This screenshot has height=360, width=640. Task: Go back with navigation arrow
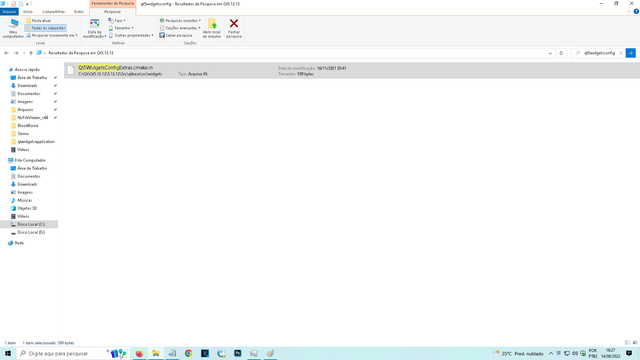click(x=6, y=53)
